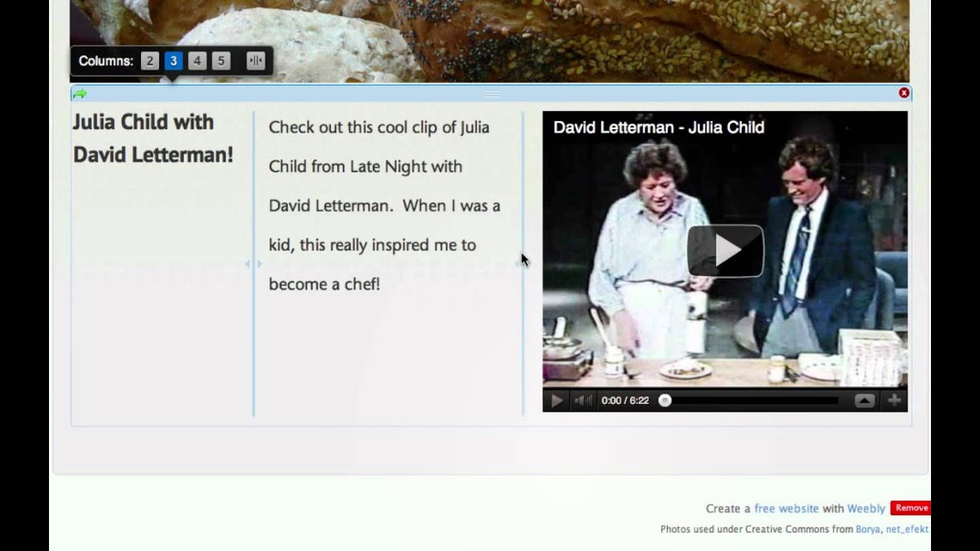
Task: Click the play icon in the video controls
Action: (x=557, y=400)
